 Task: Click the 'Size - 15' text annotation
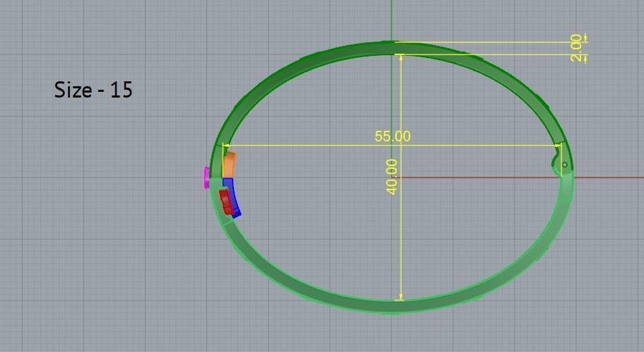point(93,90)
